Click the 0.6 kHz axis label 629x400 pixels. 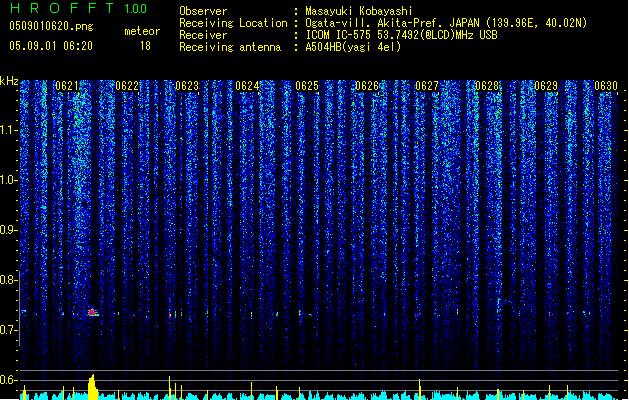coord(8,380)
